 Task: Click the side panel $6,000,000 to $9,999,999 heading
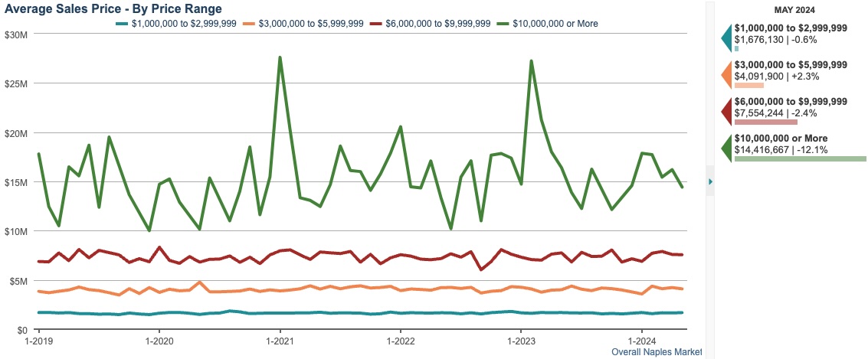(791, 102)
